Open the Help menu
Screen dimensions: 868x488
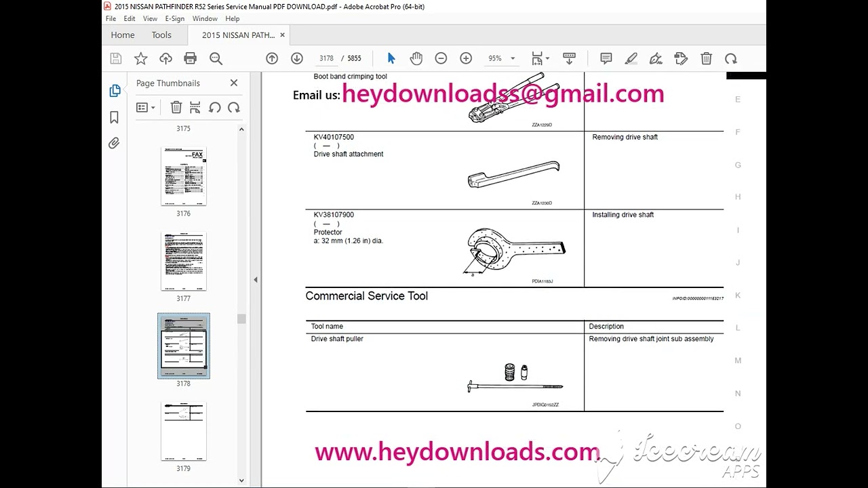(233, 19)
